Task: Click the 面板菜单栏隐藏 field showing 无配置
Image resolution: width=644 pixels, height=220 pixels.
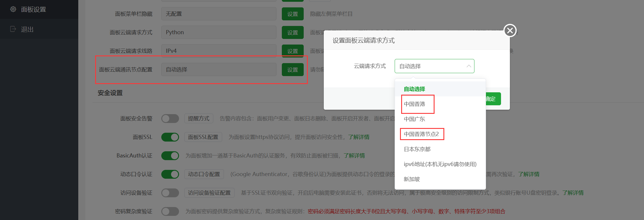Action: (x=219, y=14)
